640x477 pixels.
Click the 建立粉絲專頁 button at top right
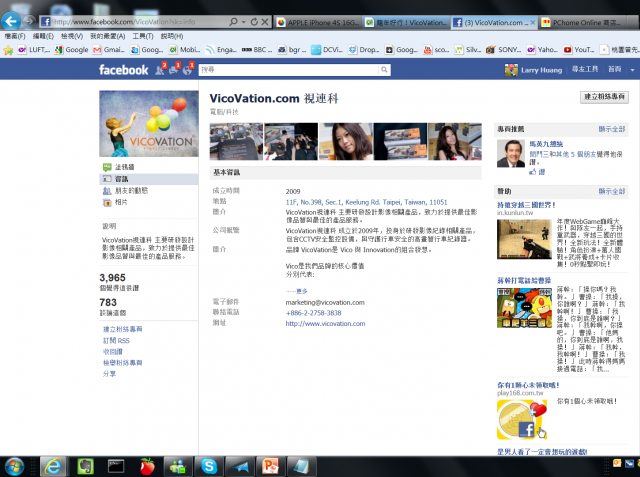point(604,97)
